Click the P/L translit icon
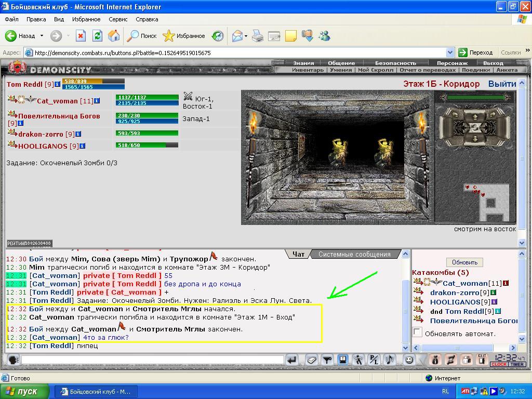532x399 pixels. coord(374,360)
